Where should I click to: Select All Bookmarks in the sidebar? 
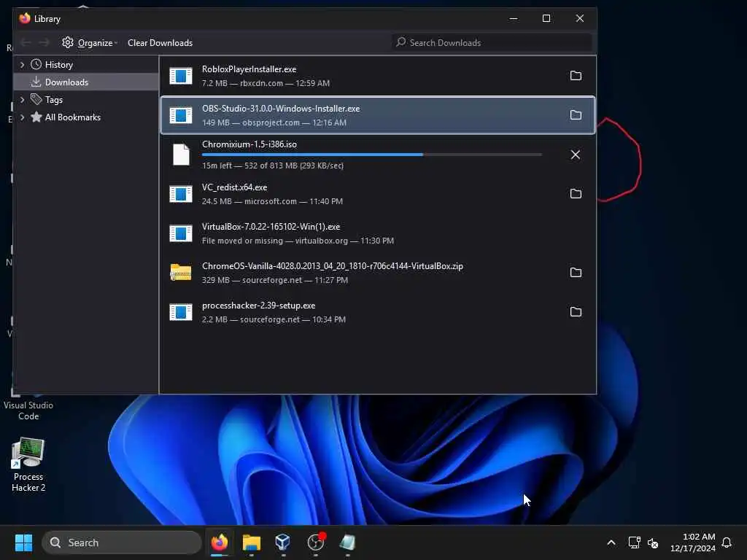[72, 117]
